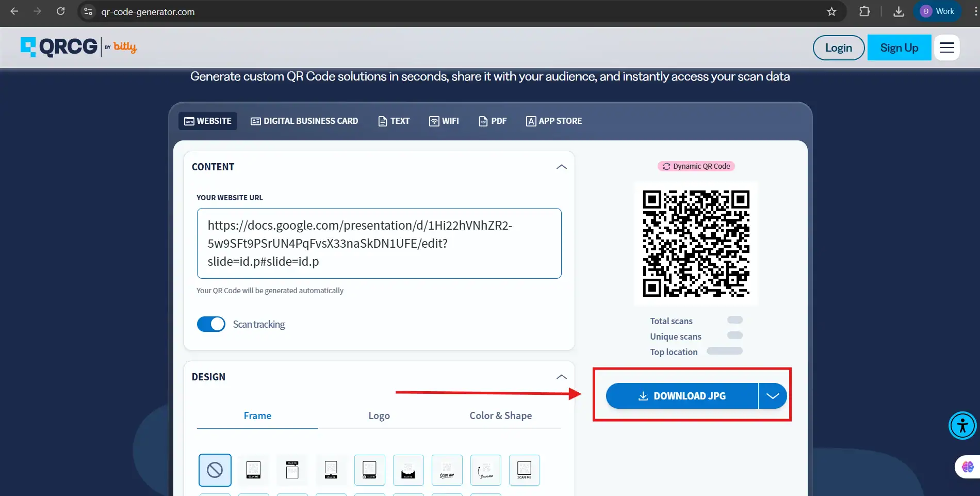Choose frame with Scan Me tag pointing up
980x496 pixels.
point(331,470)
